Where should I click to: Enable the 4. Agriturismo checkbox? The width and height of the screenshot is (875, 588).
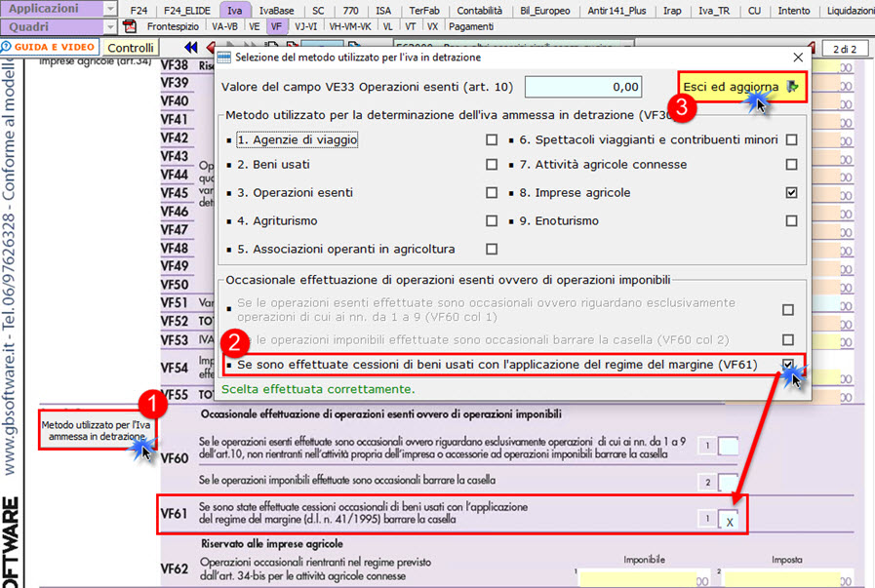click(492, 221)
